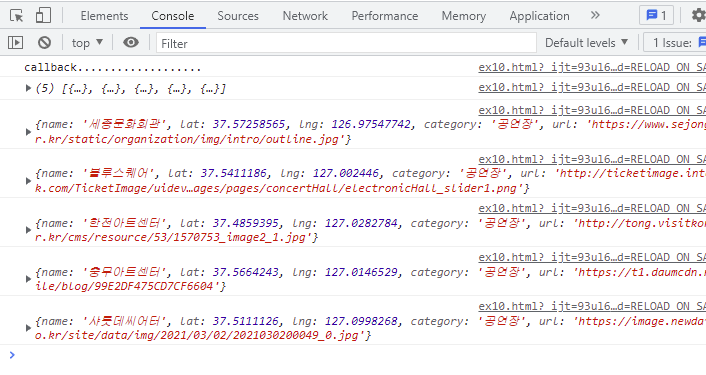Click the 1 Issue button
Image resolution: width=706 pixels, height=375 pixels.
675,43
